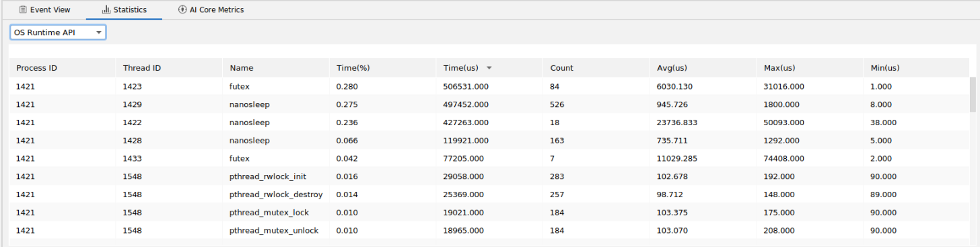
Task: Select the futex row for thread 1423
Action: 489,87
